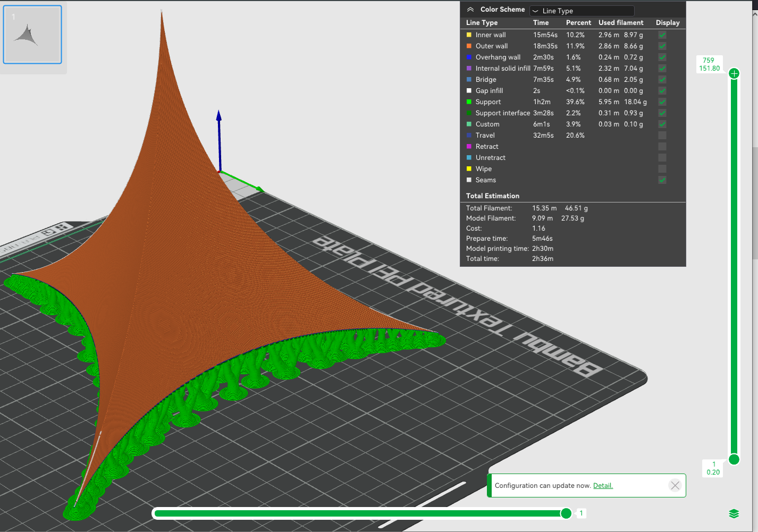Click the horizontal move slider handle
758x532 pixels.
pos(566,513)
